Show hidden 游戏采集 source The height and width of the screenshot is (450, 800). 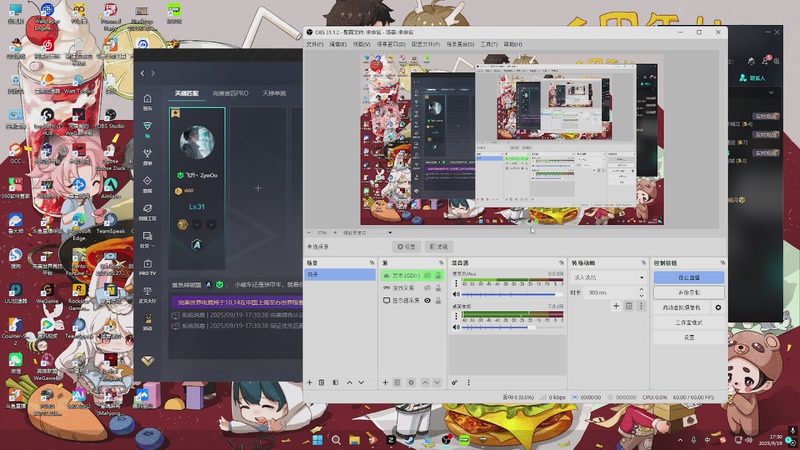(428, 288)
